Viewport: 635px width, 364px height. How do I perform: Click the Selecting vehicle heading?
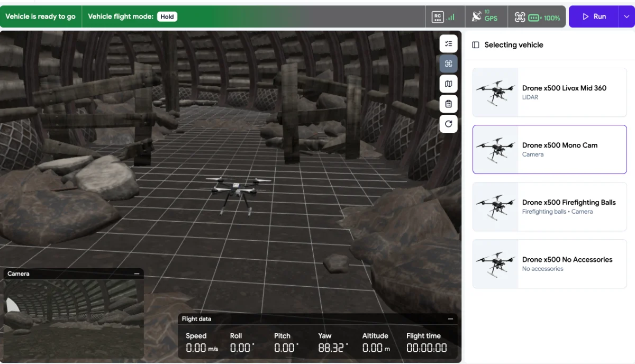(514, 45)
